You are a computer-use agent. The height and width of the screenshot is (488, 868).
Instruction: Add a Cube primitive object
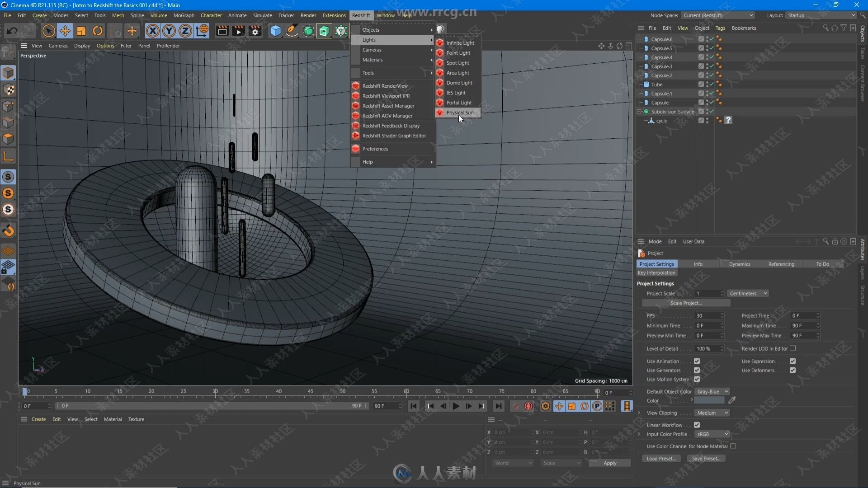click(275, 31)
